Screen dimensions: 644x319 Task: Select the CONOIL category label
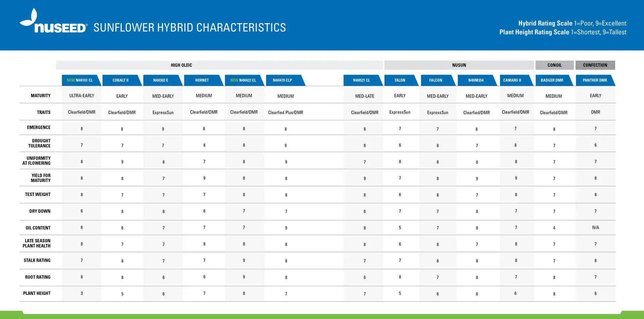coord(554,65)
